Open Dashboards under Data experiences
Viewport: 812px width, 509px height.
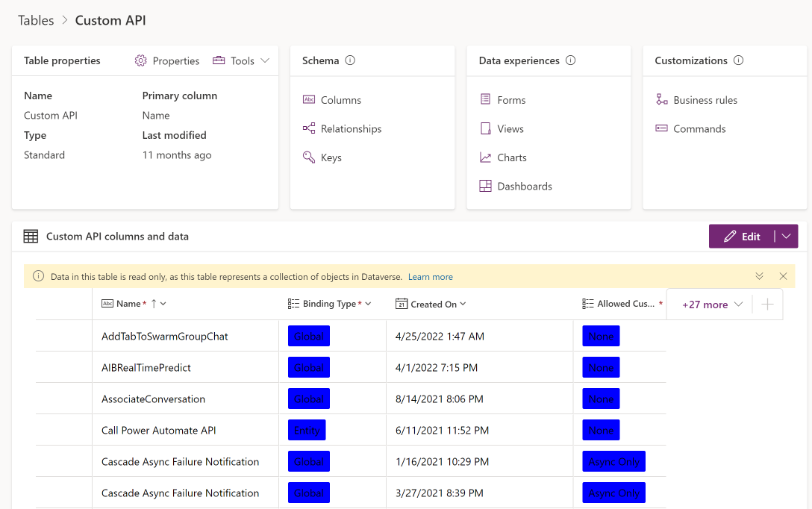[523, 186]
